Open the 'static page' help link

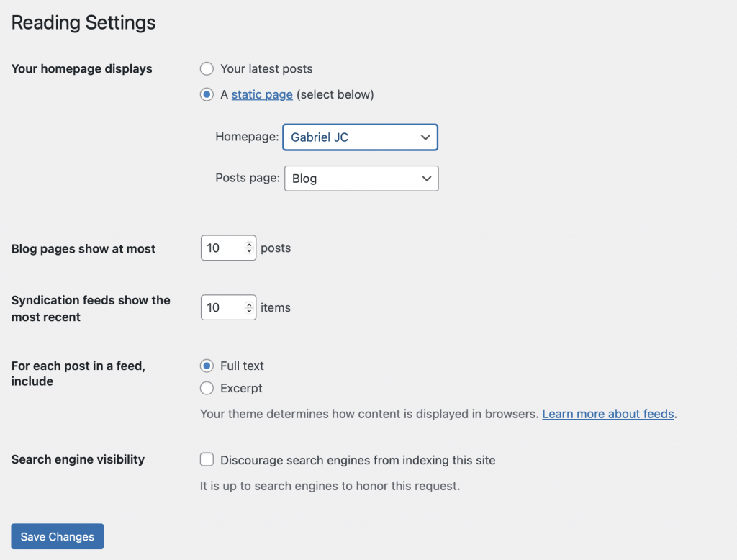click(262, 94)
